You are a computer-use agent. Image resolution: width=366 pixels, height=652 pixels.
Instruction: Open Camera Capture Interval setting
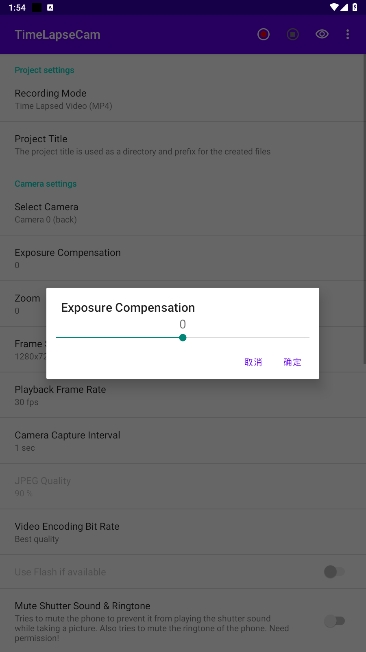coord(182,441)
